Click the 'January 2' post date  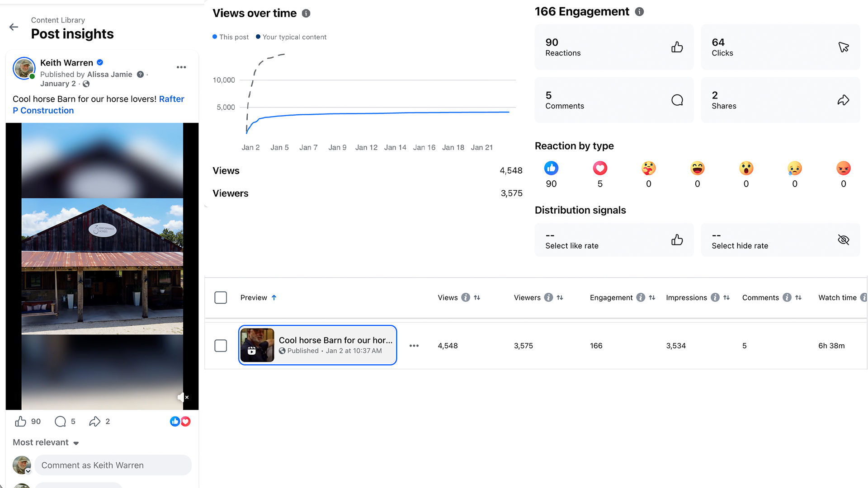coord(58,84)
